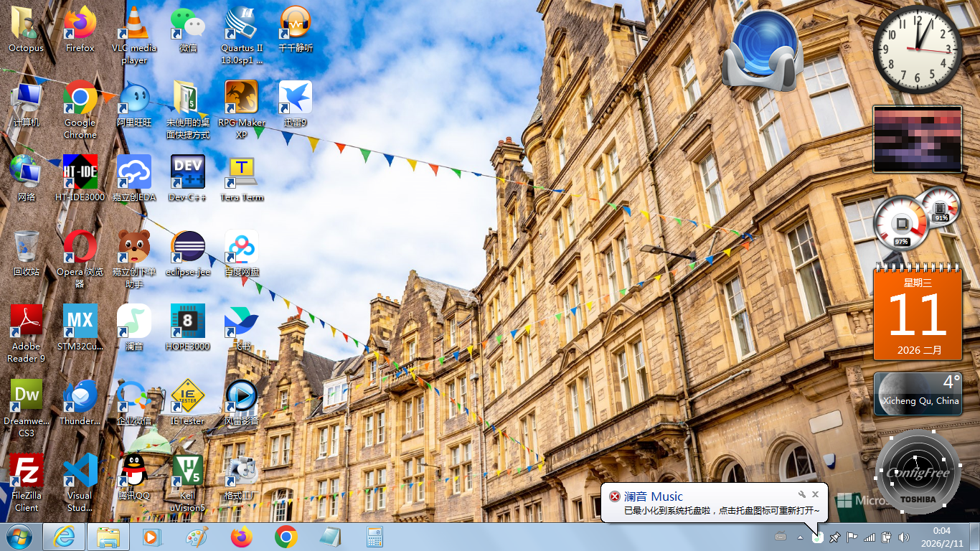Screen dimensions: 980x551
Task: Click the Windows Explorer taskbar button
Action: click(108, 537)
